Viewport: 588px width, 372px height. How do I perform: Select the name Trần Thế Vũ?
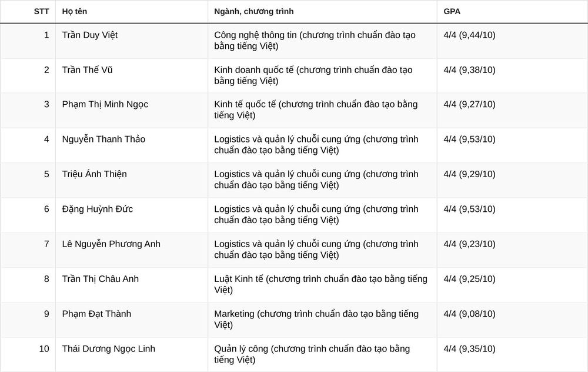point(87,70)
